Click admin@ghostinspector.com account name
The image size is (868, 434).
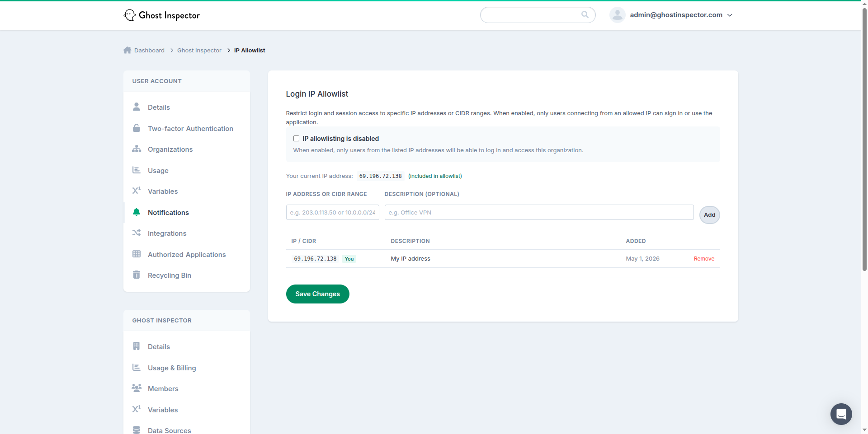676,15
